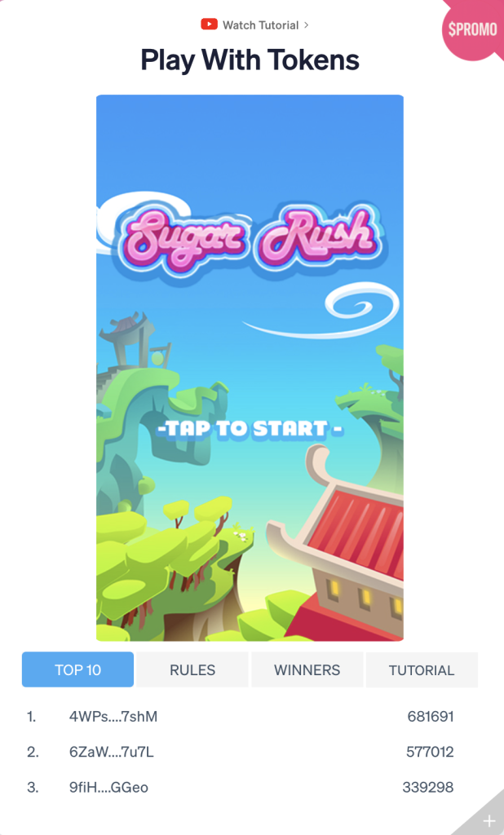Click first-place player 4WPs....7shM
Screen dimensions: 504x835
(x=113, y=716)
